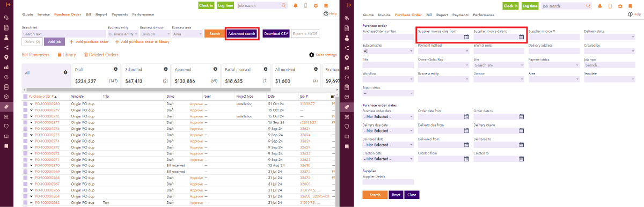This screenshot has height=207, width=644.
Task: Open calendar for Supplier invoice date to
Action: tap(521, 37)
